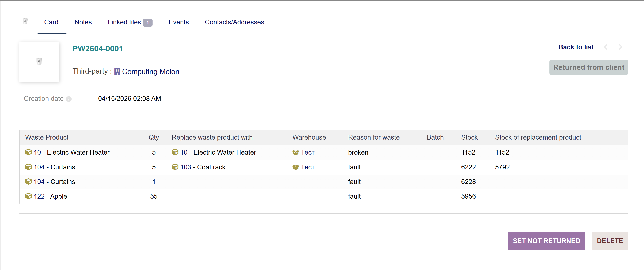Click the cube icon for waste product Electric Water Heater
Image resolution: width=644 pixels, height=270 pixels.
coord(29,152)
